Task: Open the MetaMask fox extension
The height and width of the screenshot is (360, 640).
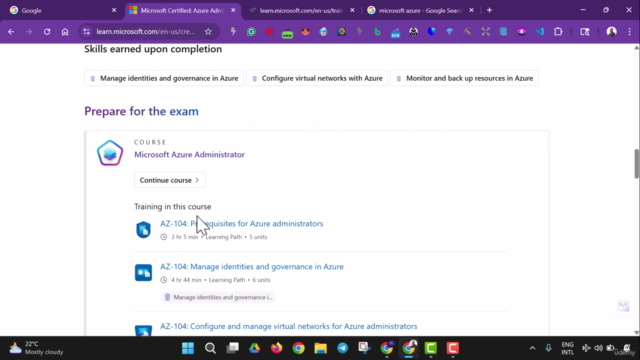Action: pyautogui.click(x=305, y=32)
